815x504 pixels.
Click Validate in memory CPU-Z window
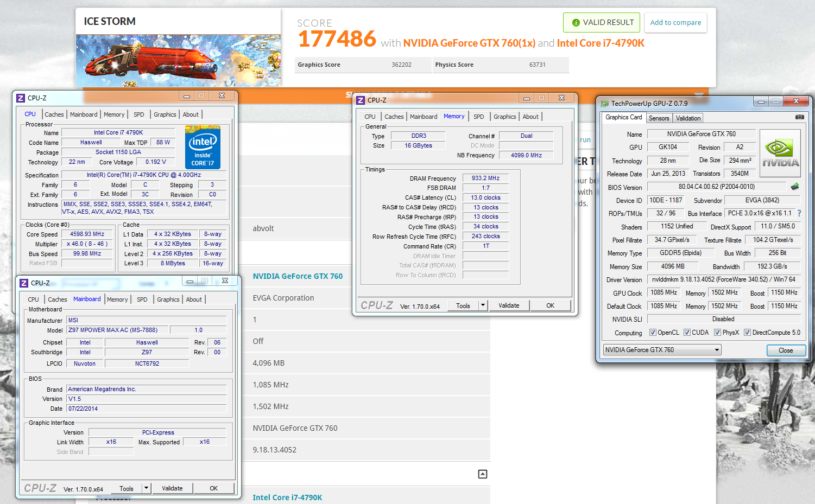pos(509,305)
